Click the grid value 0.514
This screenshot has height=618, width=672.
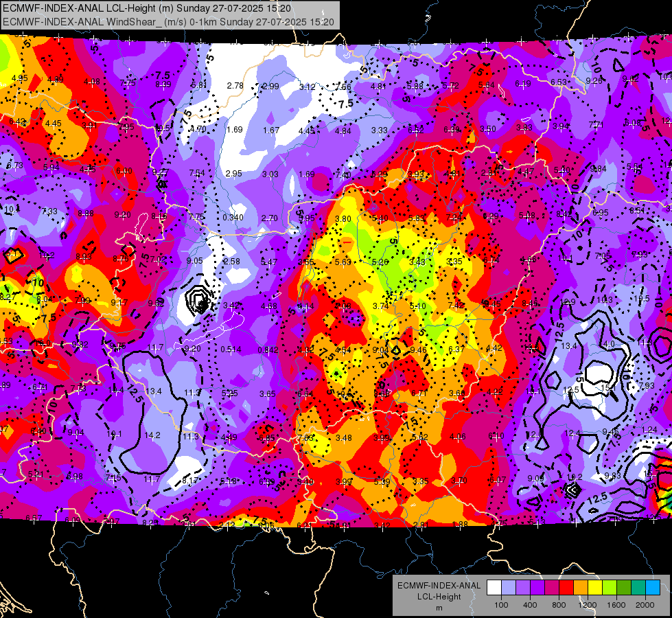coord(231,350)
